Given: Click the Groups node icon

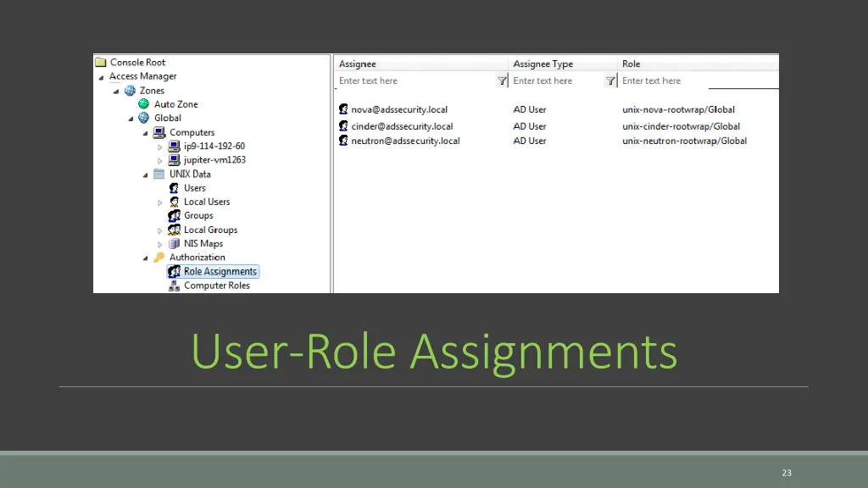Looking at the screenshot, I should 174,216.
